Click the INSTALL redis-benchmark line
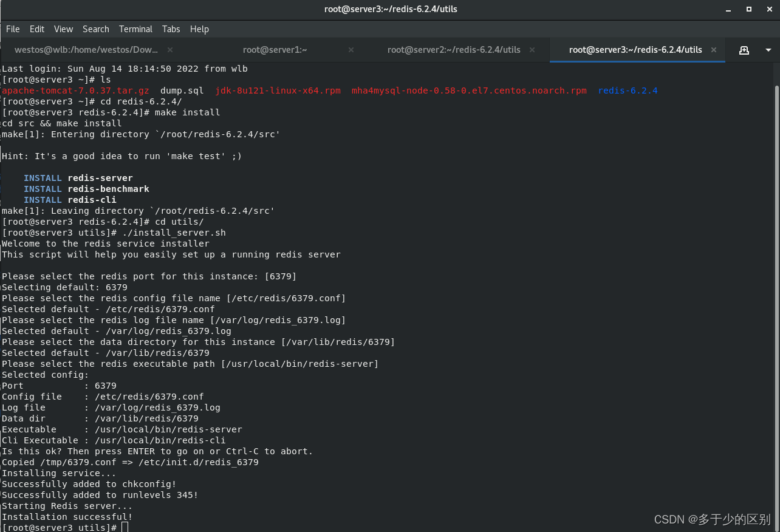The height and width of the screenshot is (532, 780). click(86, 189)
